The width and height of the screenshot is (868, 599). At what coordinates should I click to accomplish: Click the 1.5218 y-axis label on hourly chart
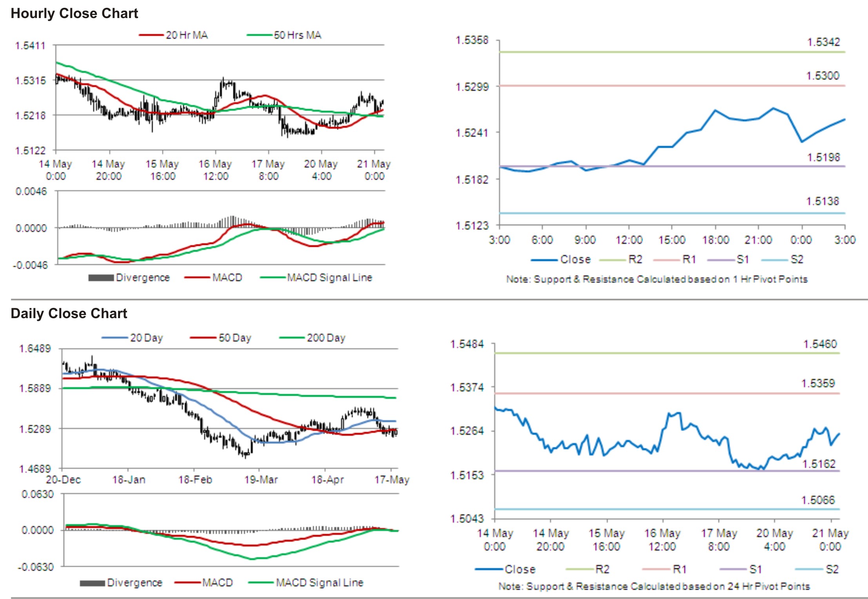(30, 115)
